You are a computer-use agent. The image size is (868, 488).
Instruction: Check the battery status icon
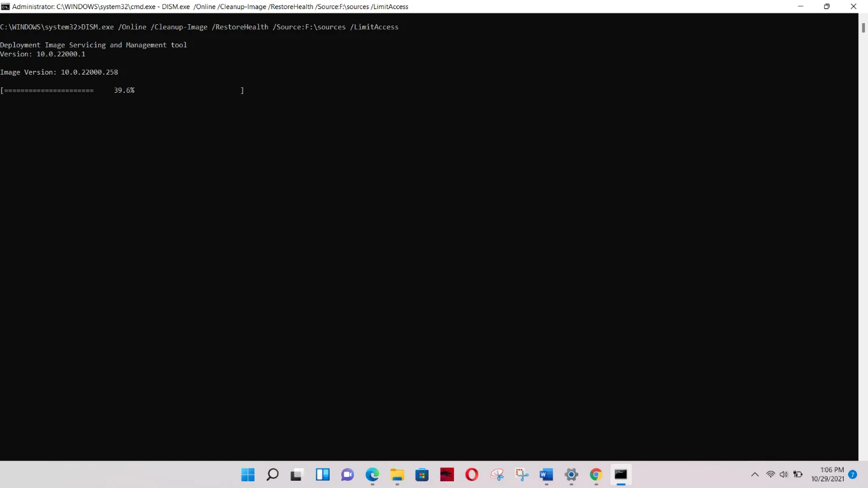coord(798,475)
